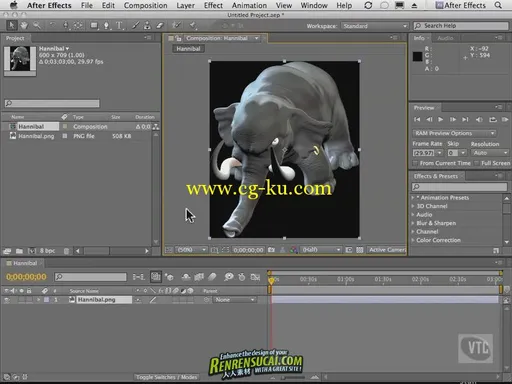
Task: Toggle Draft 3D in timeline
Action: [169, 277]
